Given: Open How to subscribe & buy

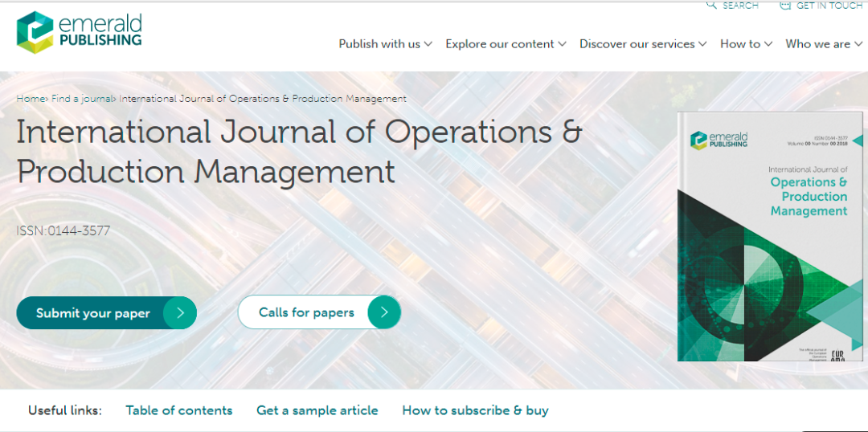Looking at the screenshot, I should coord(475,410).
